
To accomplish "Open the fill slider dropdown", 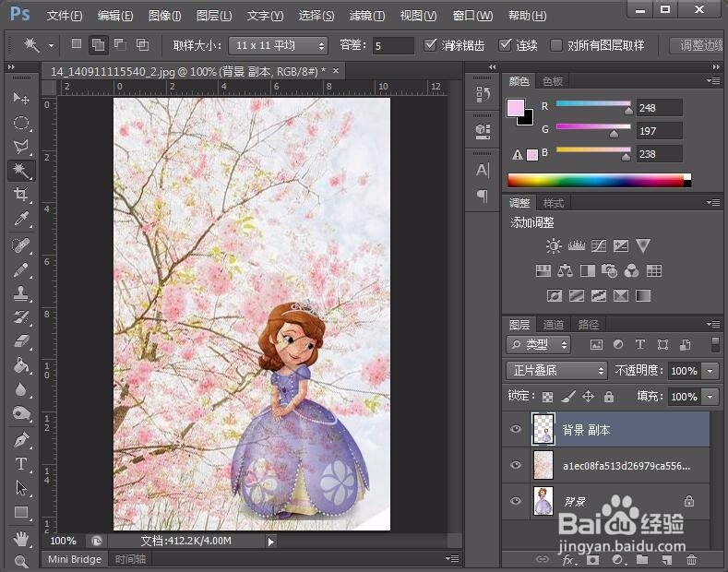I will 710,397.
